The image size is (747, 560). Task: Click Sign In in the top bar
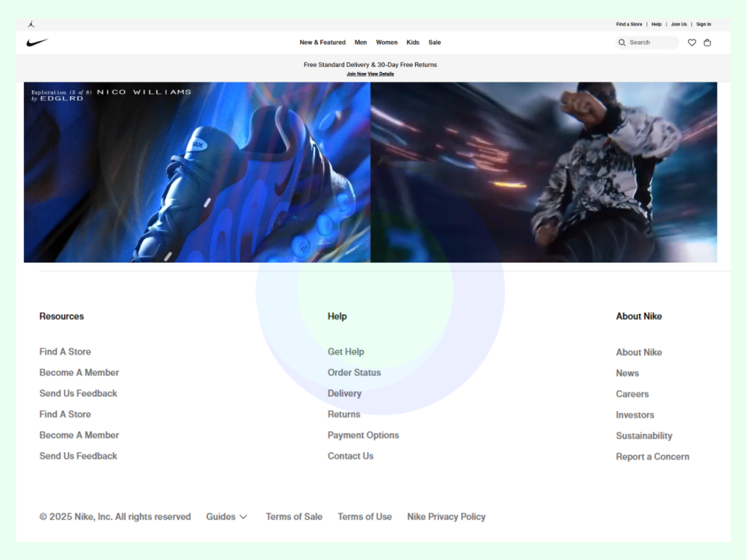coord(704,24)
